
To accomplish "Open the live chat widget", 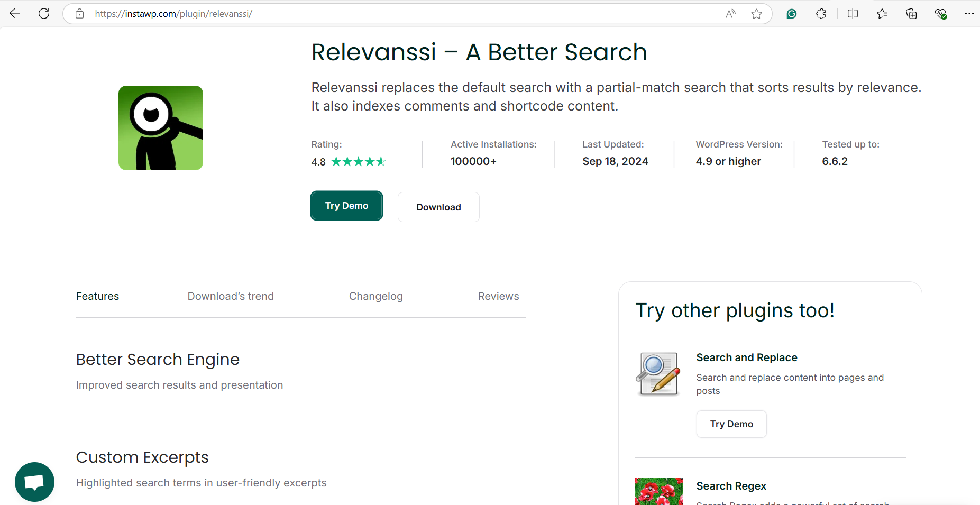I will 34,482.
